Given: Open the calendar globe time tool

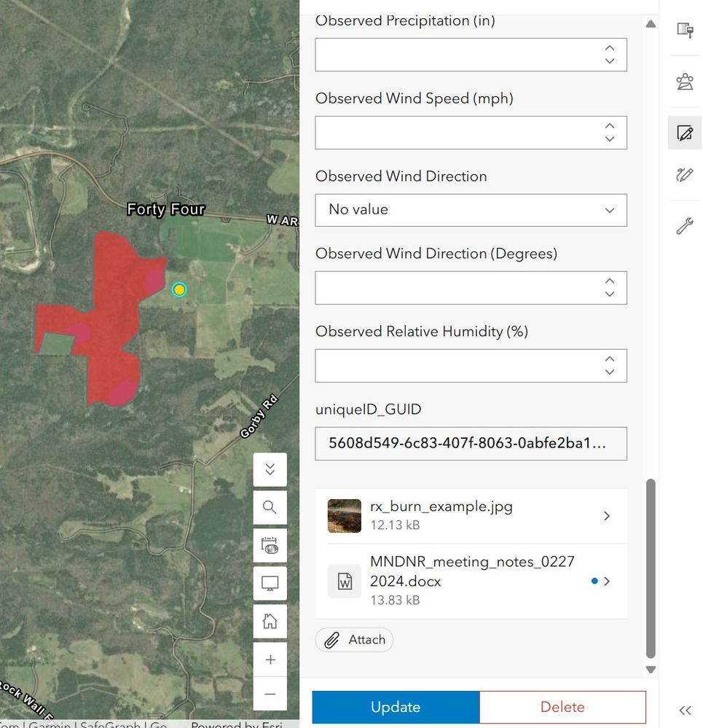Looking at the screenshot, I should 270,546.
